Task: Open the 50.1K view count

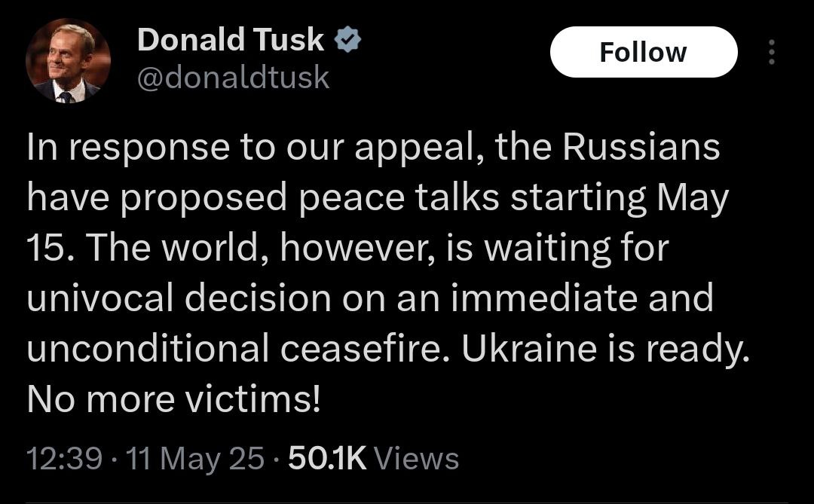Action: click(327, 457)
